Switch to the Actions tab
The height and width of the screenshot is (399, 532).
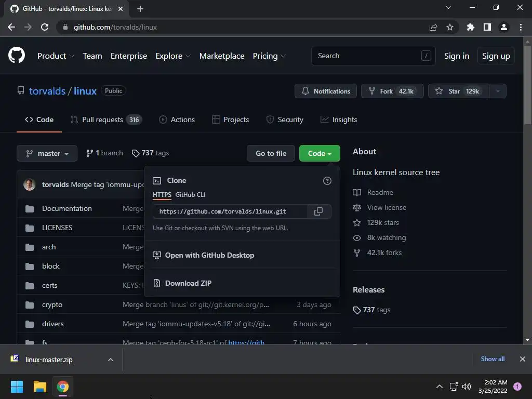[177, 120]
